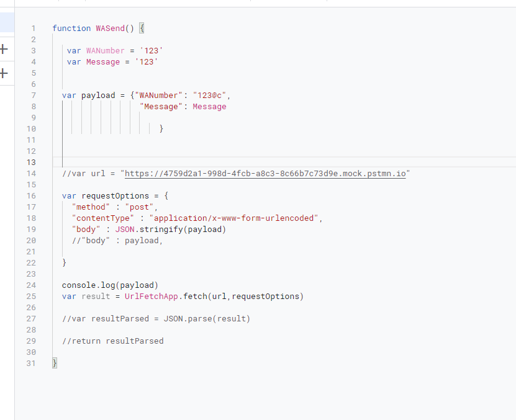Click the upper plus icon in left sidebar

coord(4,50)
